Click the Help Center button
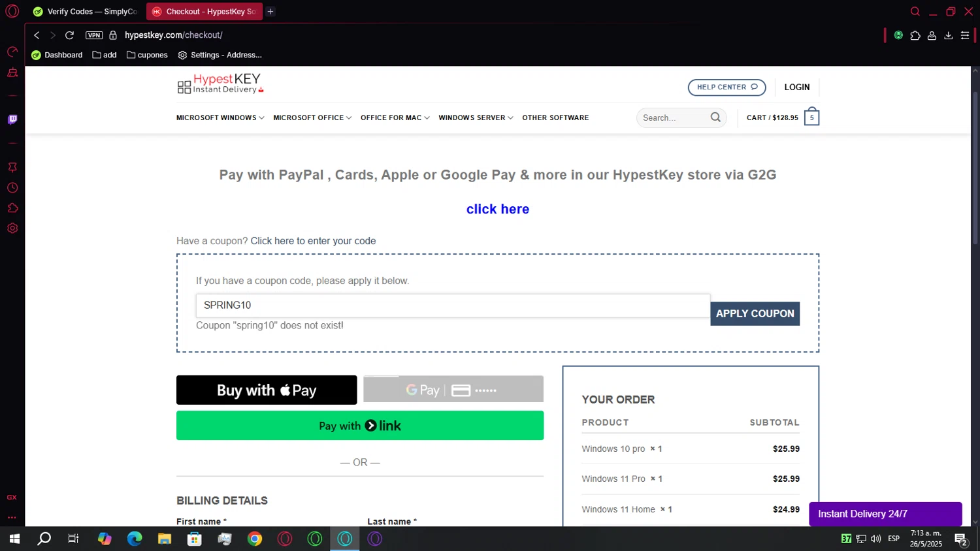 pyautogui.click(x=727, y=87)
